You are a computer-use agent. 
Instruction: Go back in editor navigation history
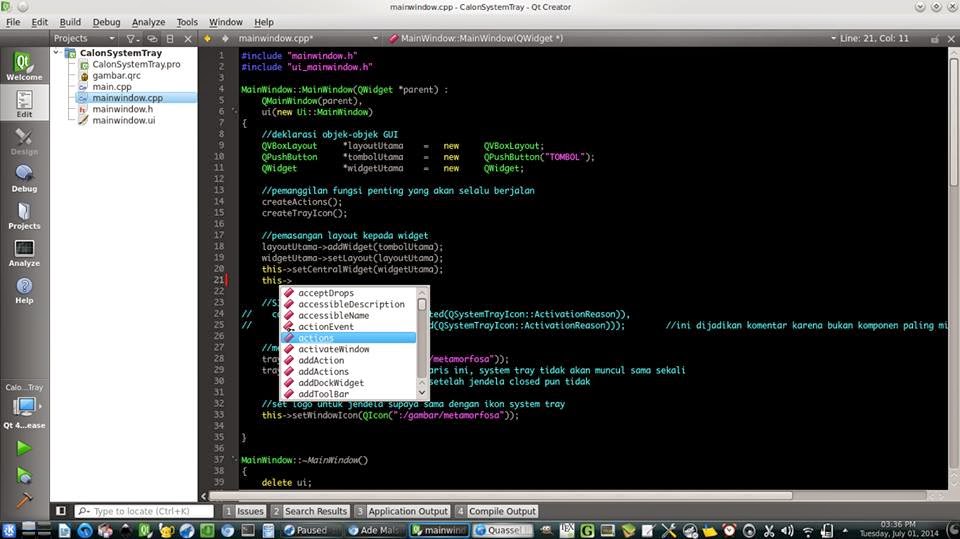(208, 38)
